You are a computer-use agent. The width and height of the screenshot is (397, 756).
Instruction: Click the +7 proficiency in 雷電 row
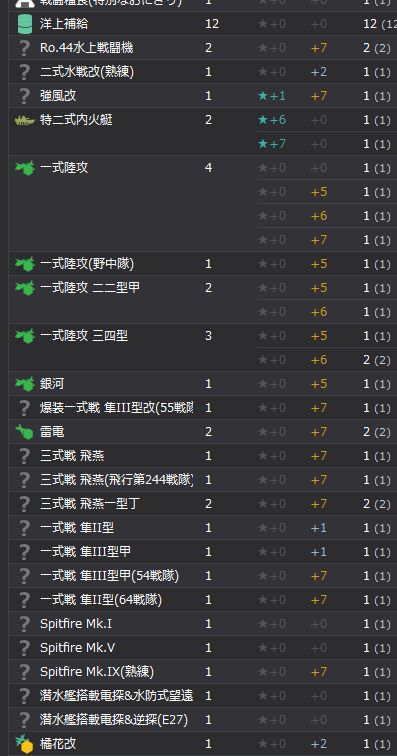[x=319, y=432]
